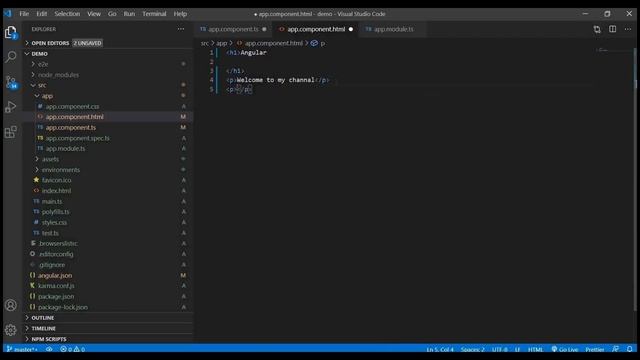The width and height of the screenshot is (640, 360).
Task: Open karma.conf.js file
Action: tap(56, 286)
